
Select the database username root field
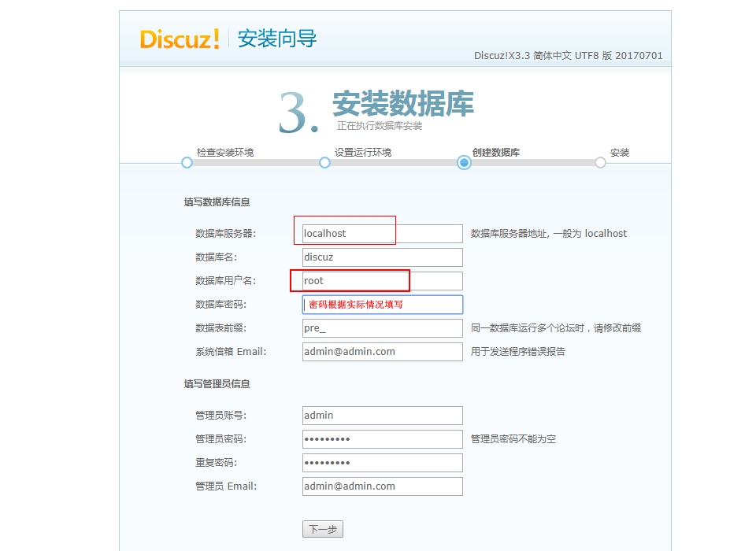382,281
